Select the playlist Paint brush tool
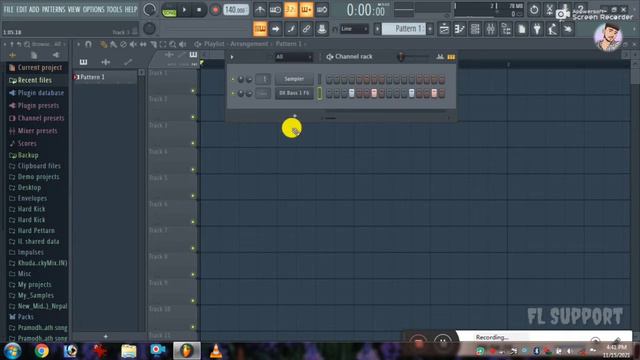The height and width of the screenshot is (360, 640). tap(113, 44)
